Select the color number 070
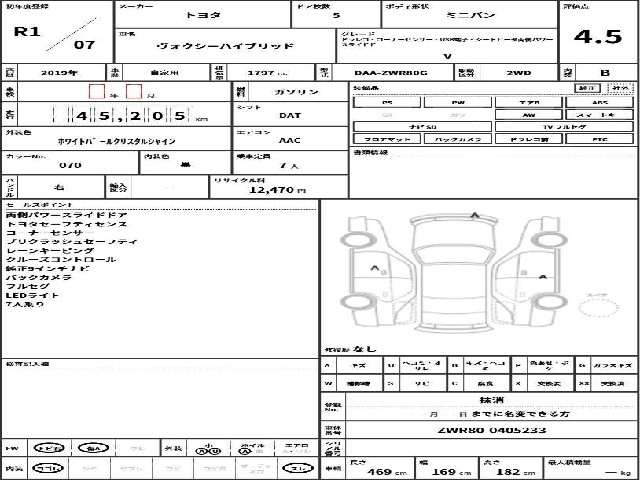Viewport: 640px width, 480px height. point(70,165)
